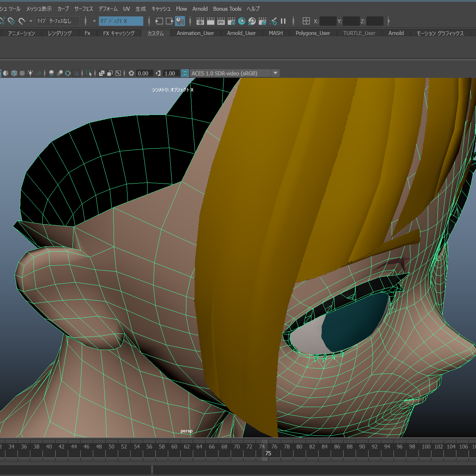Toggle multisample anti-aliasing icon
This screenshot has width=476, height=476.
[68, 73]
